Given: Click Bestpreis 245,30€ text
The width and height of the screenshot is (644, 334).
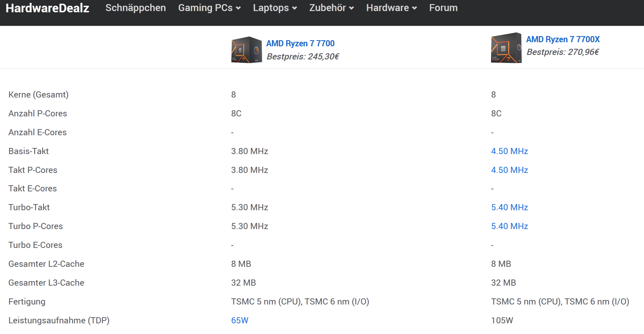Looking at the screenshot, I should pyautogui.click(x=303, y=57).
